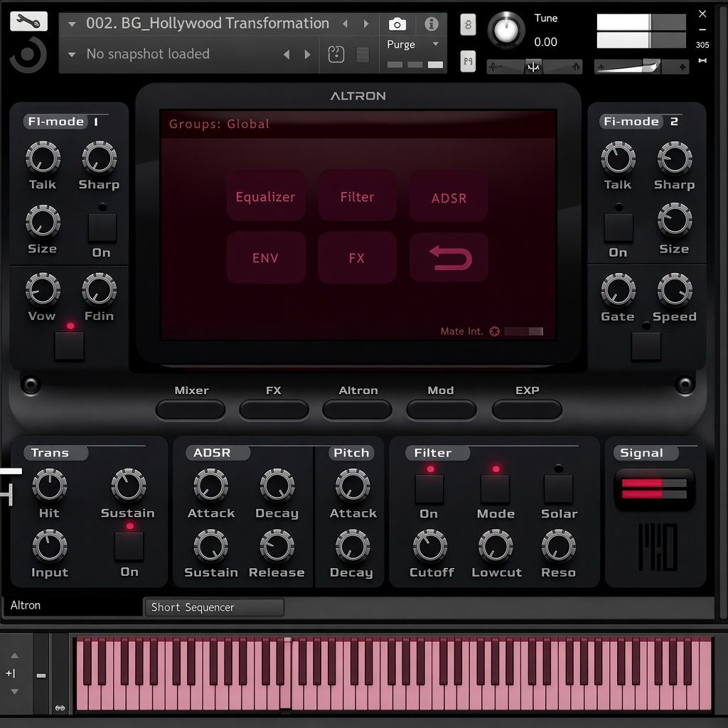Click the FX button in display

[357, 257]
